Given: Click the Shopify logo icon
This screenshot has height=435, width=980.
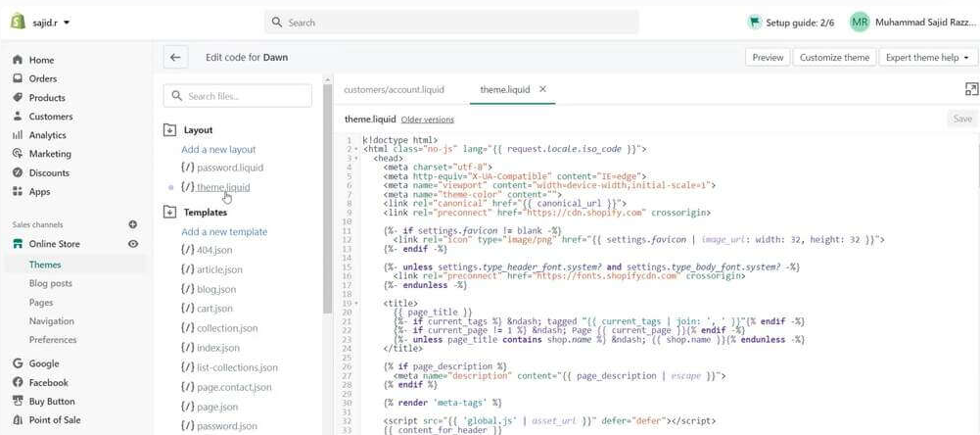Looking at the screenshot, I should 18,22.
